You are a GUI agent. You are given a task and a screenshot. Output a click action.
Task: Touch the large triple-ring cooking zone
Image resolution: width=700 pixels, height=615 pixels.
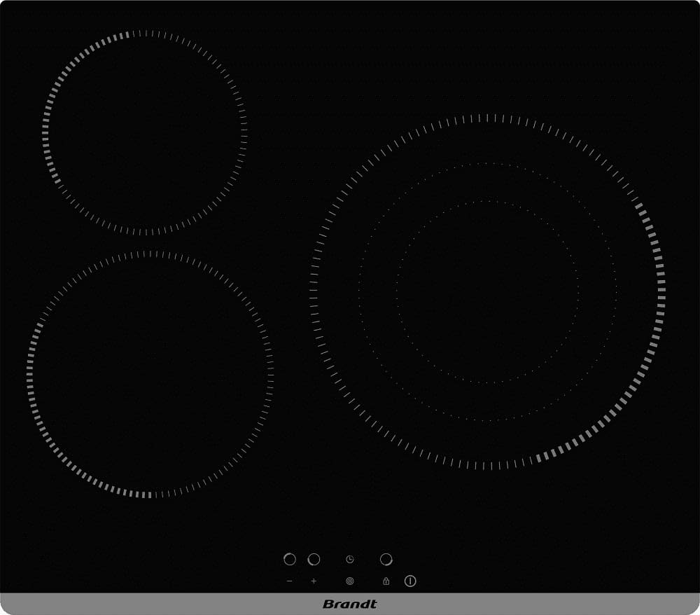(x=487, y=292)
